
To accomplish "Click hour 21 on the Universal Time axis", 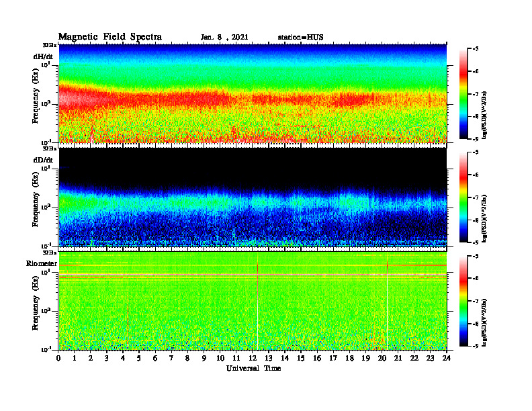I will [x=398, y=359].
